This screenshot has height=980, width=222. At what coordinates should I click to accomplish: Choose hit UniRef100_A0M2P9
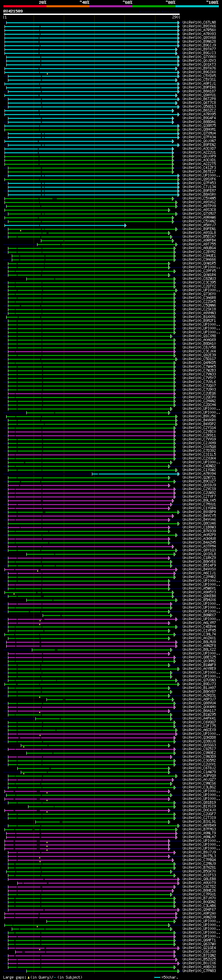coord(199,535)
